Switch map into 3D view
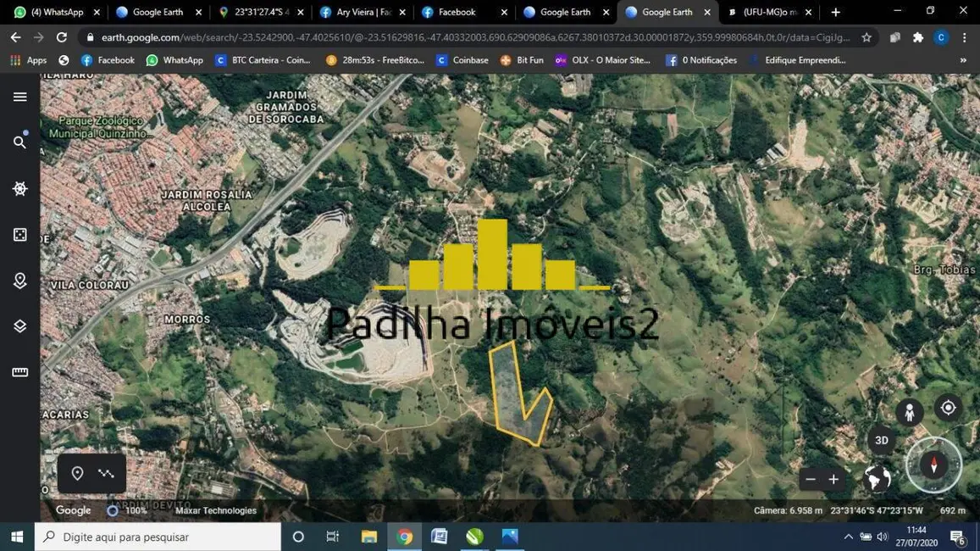Viewport: 980px width, 551px height. [881, 440]
